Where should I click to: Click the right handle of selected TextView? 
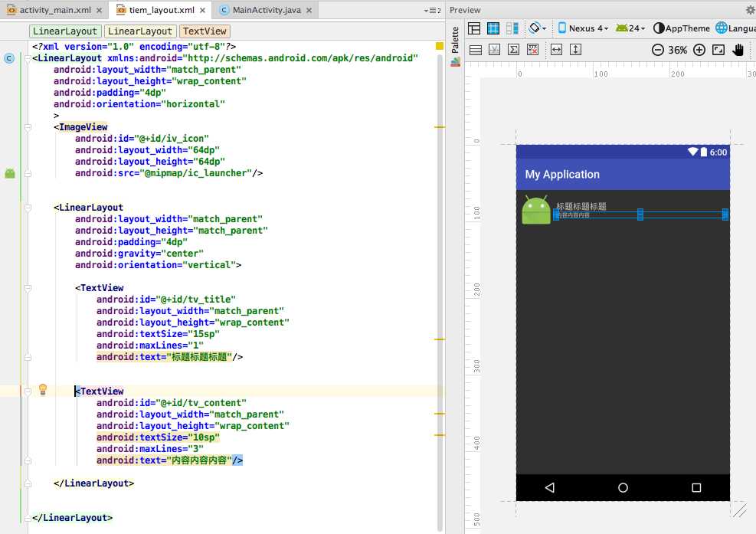[725, 215]
